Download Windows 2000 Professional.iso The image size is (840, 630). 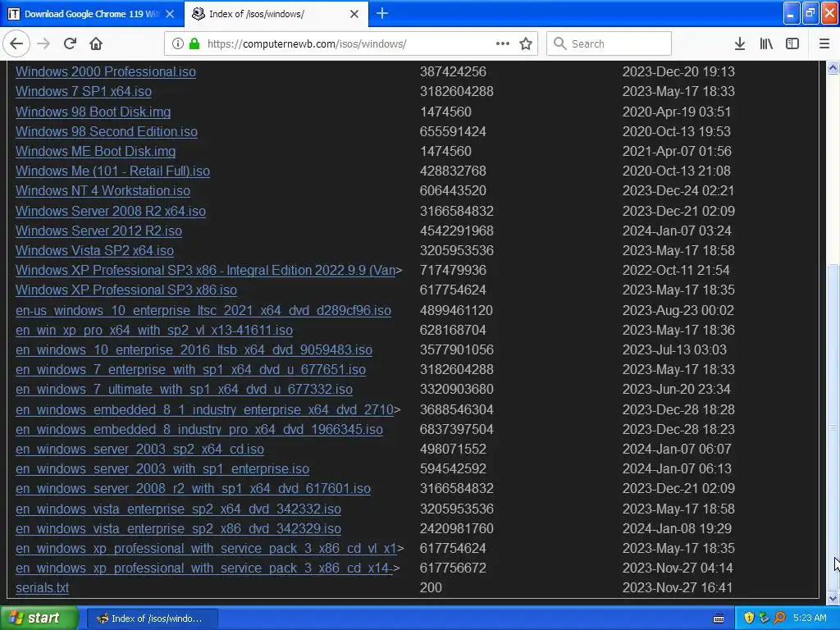click(x=106, y=72)
